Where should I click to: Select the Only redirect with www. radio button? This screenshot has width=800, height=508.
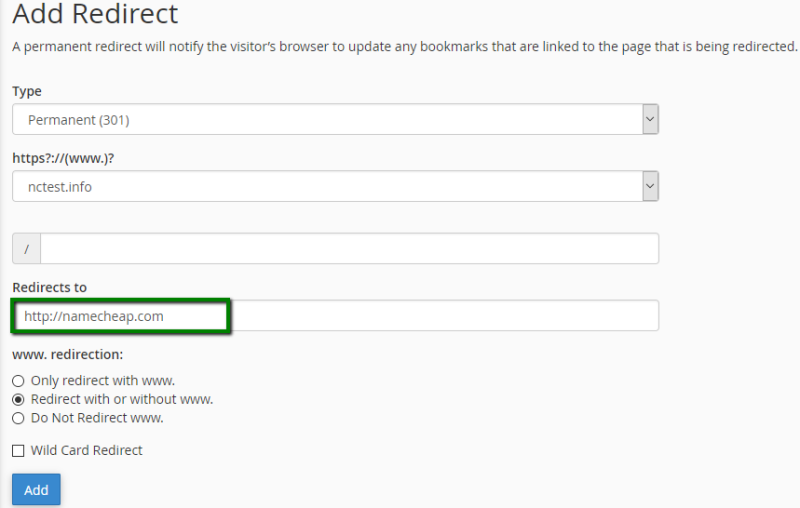[x=18, y=381]
